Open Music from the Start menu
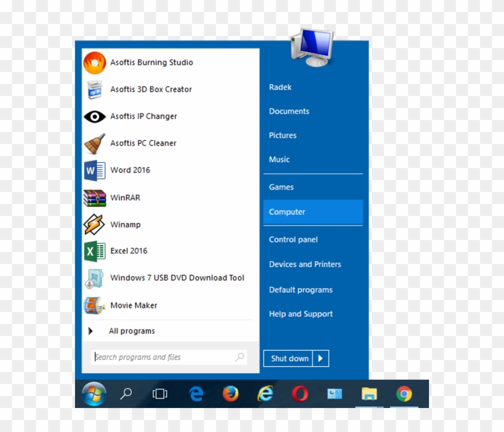 280,160
